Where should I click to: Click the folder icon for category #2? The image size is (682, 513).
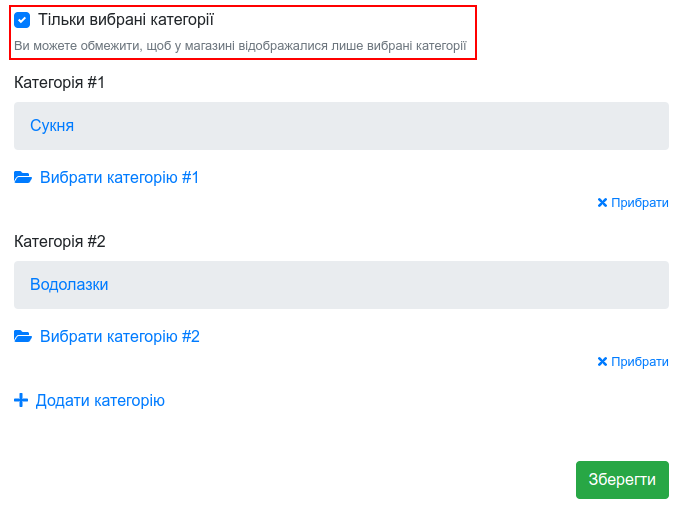[23, 336]
